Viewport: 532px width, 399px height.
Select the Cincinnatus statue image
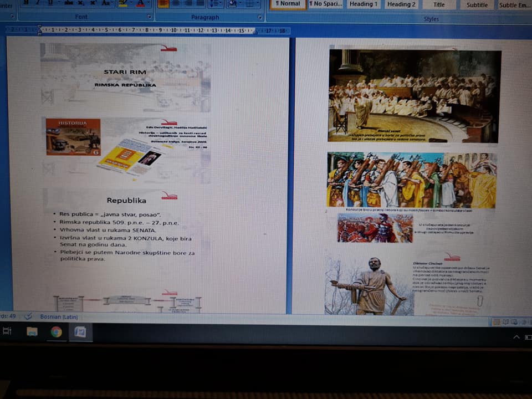[x=369, y=286]
